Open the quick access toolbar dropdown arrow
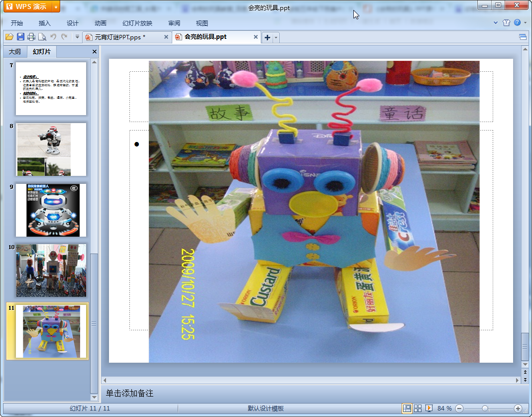Screen dimensions: 532x417 click(77, 37)
